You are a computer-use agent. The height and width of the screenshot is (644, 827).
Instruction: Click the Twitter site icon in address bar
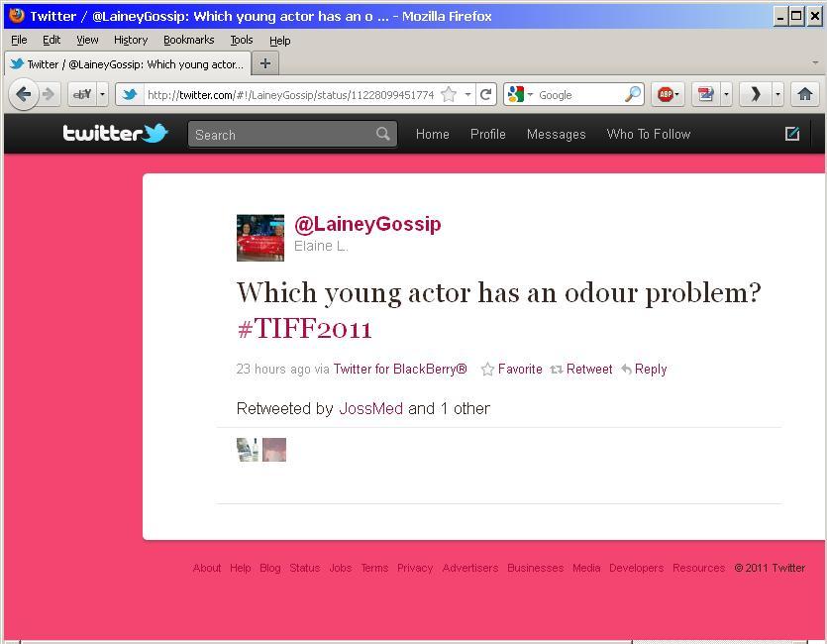[130, 94]
